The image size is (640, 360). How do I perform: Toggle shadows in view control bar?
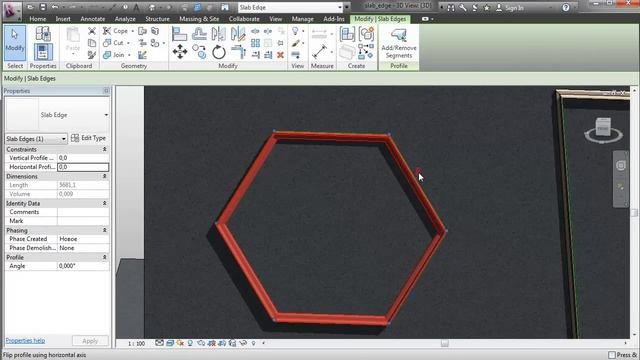point(190,343)
